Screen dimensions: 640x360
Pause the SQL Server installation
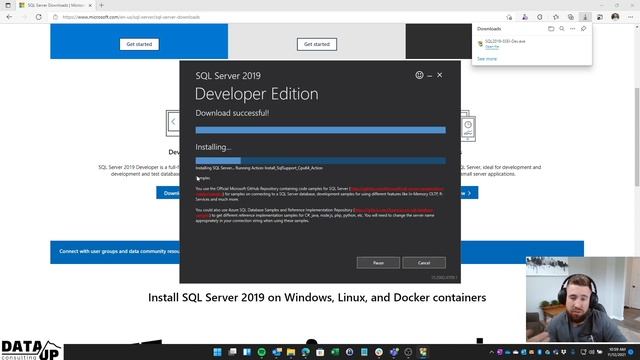click(x=378, y=263)
